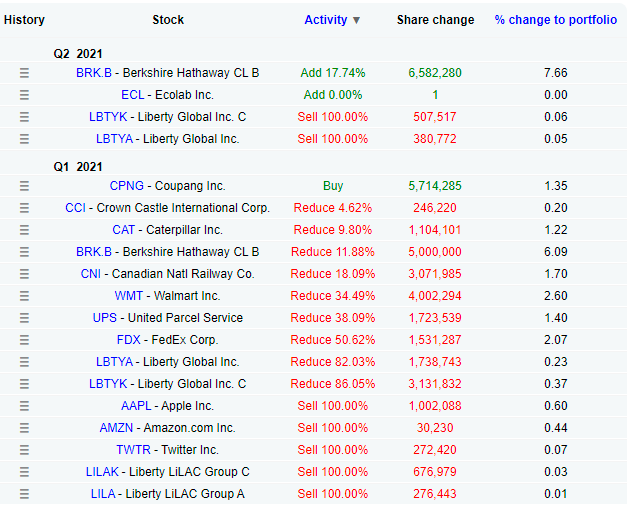Open history icon for Liberty LiLAC Group C row
Viewport: 627px width, 505px height.
[24, 472]
